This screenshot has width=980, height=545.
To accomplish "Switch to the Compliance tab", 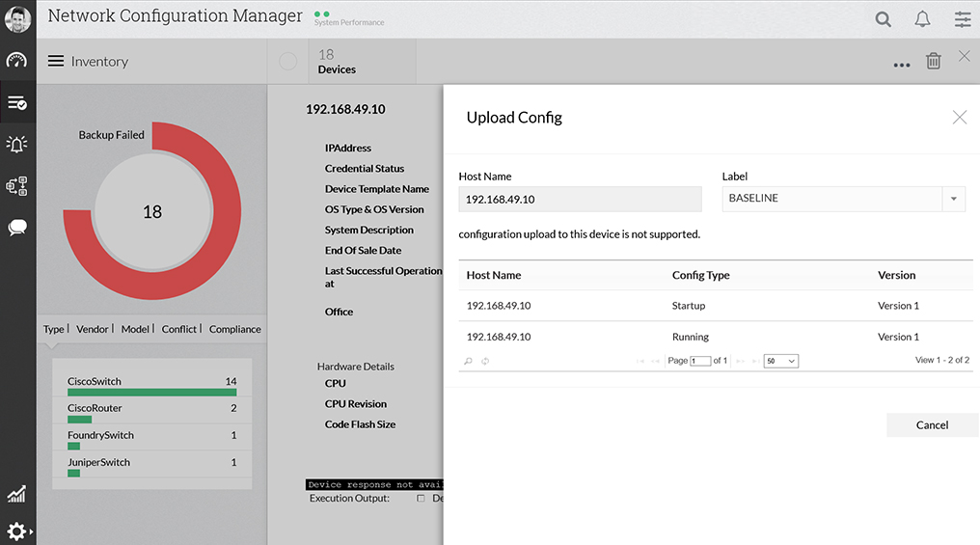I will 234,329.
